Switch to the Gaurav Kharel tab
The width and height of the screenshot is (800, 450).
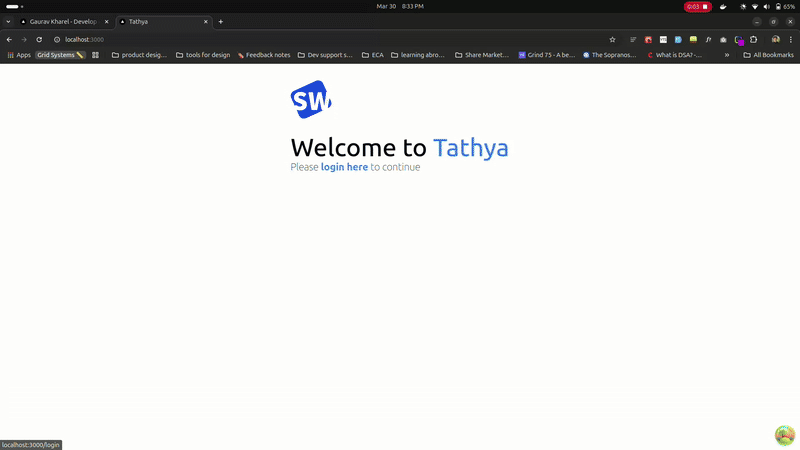pyautogui.click(x=63, y=21)
